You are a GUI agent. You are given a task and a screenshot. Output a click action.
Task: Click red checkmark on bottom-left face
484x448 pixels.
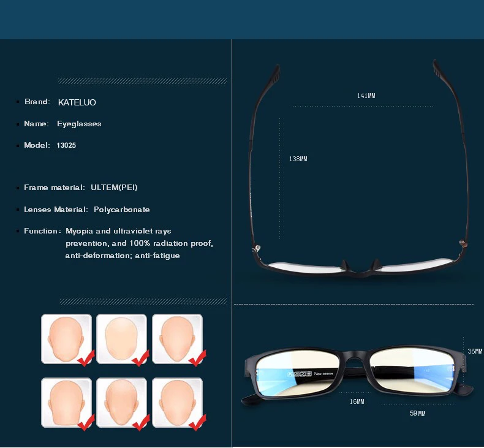[x=86, y=422]
